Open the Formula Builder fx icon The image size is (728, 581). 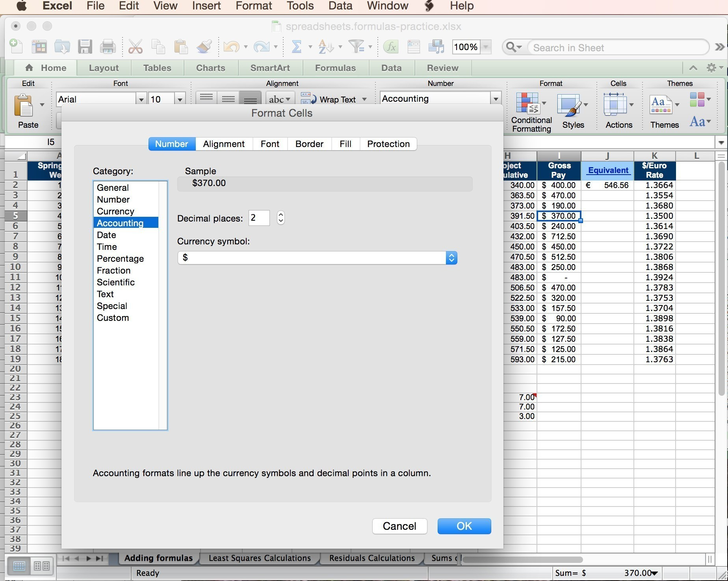(390, 47)
